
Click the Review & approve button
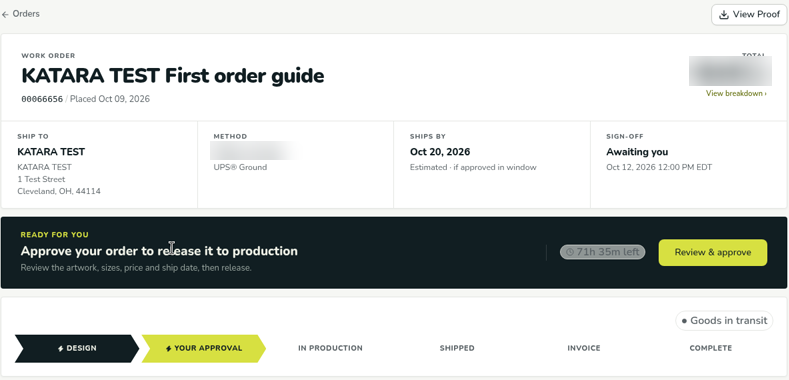[x=713, y=253]
